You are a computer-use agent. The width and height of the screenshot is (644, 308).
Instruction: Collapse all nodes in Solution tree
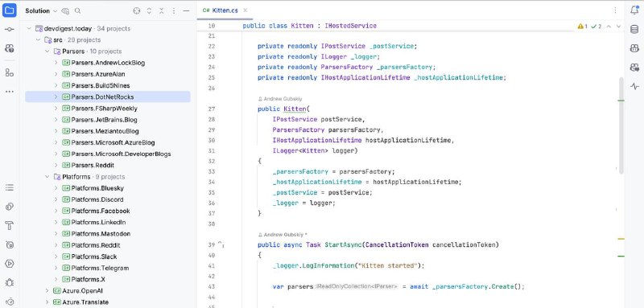click(162, 10)
